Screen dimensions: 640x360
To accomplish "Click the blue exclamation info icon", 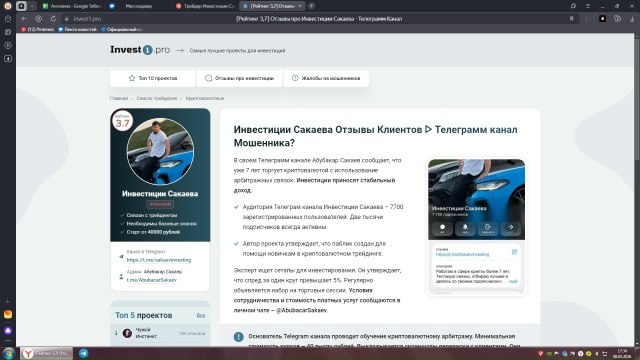I will tap(238, 337).
